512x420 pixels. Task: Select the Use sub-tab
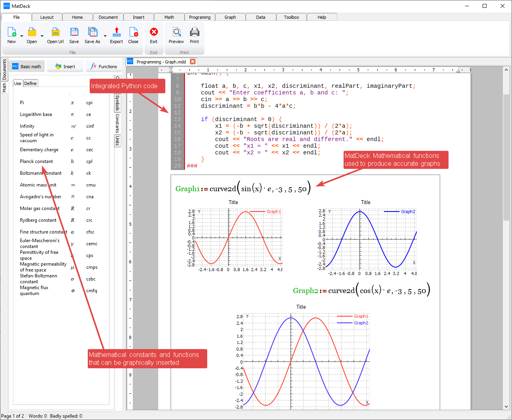tap(18, 83)
